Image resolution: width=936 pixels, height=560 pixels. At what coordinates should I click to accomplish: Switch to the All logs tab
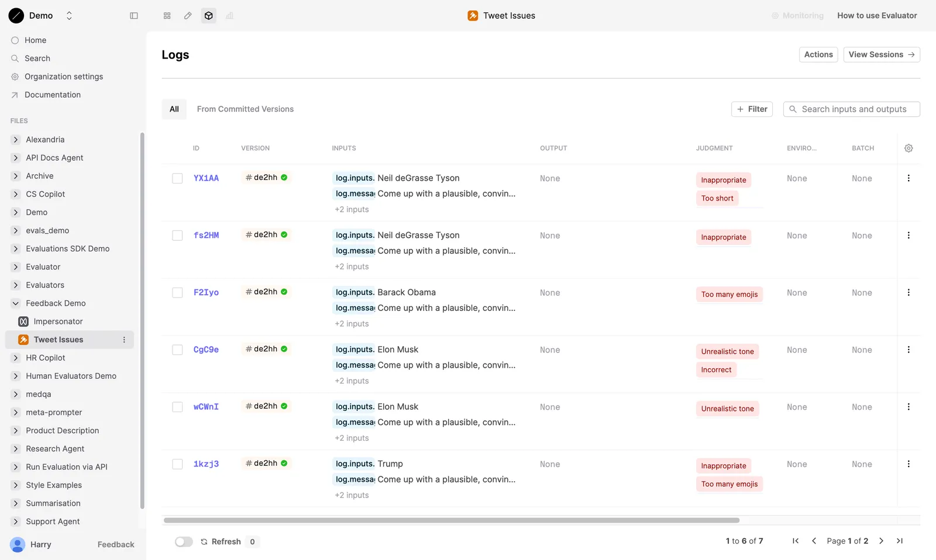[174, 109]
